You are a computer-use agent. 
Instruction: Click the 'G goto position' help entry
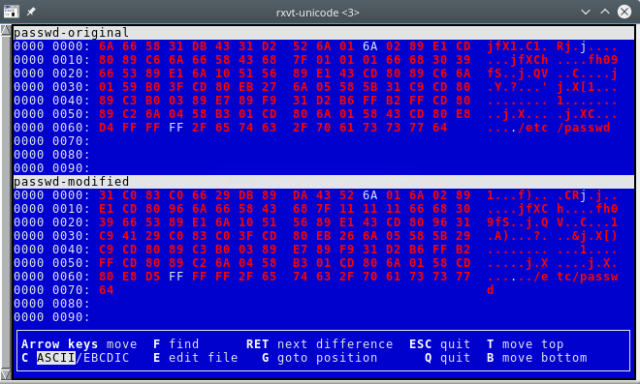point(320,358)
